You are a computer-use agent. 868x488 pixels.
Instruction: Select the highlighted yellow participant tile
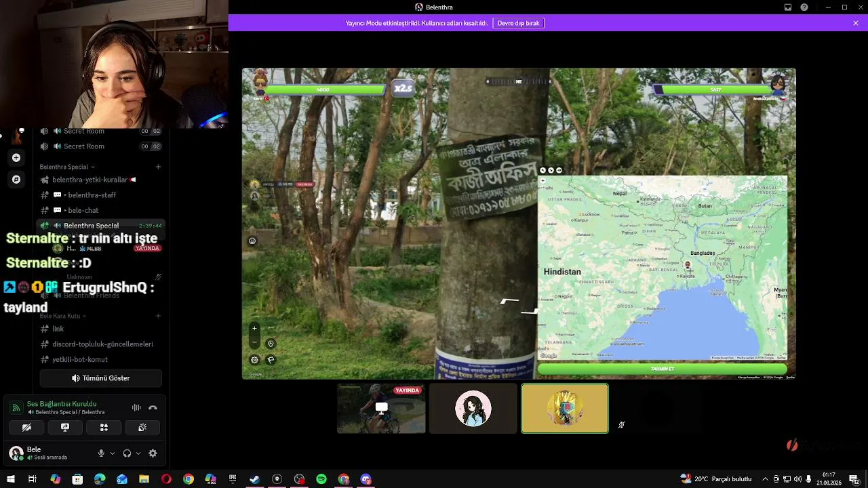565,408
